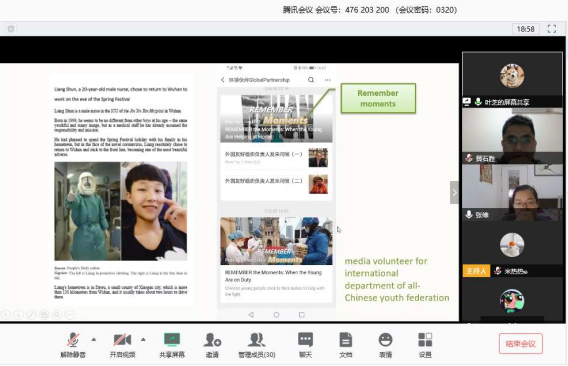Open the invite participants icon
The image size is (568, 366).
click(212, 345)
